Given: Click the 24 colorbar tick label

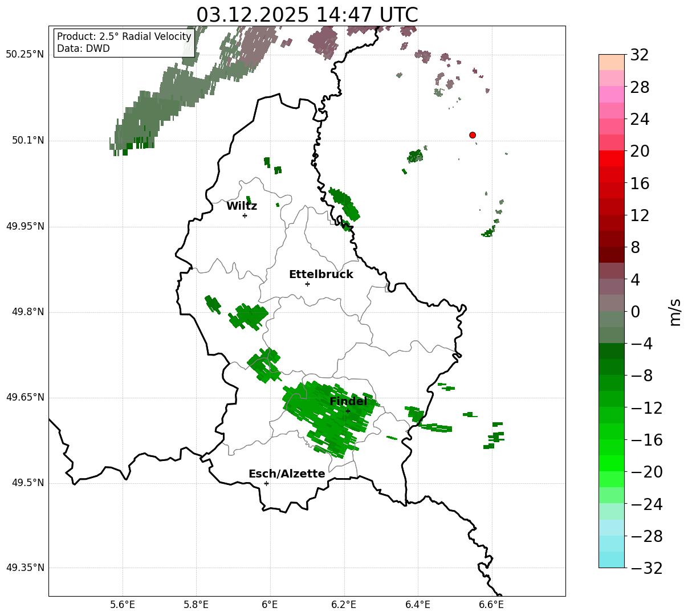Looking at the screenshot, I should (640, 120).
